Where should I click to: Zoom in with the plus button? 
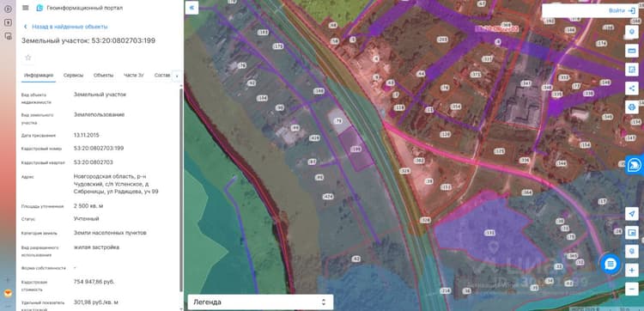click(632, 271)
